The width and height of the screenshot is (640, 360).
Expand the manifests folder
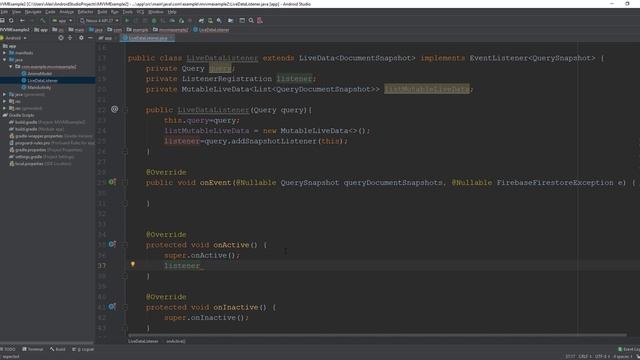[x=4, y=53]
